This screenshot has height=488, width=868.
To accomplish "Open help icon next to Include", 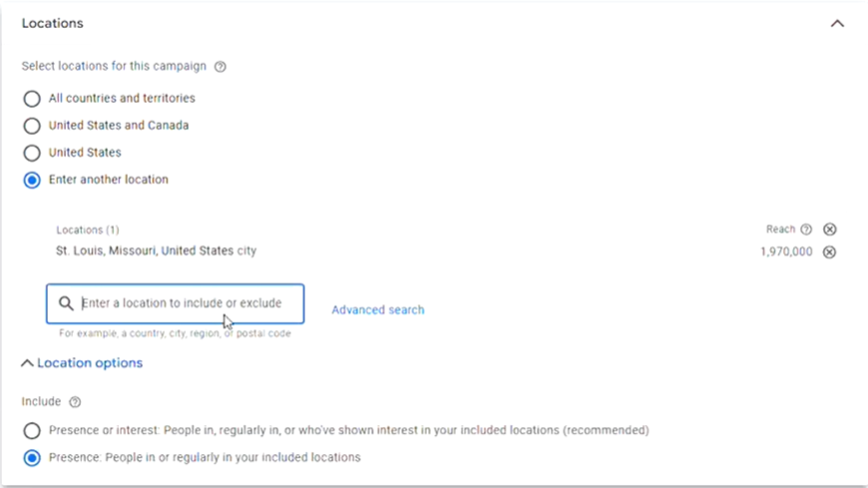I will 75,402.
